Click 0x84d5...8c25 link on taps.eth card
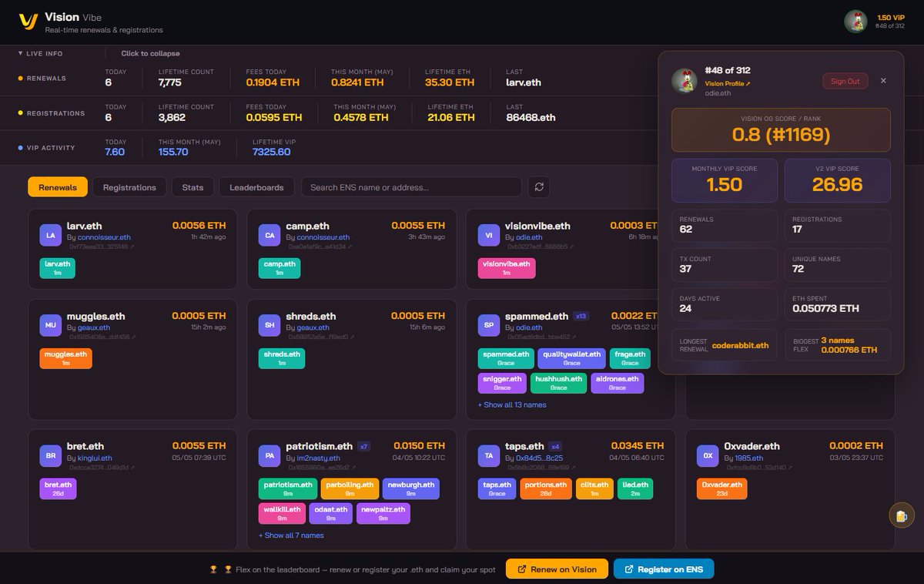Viewport: 924px width, 584px height. click(539, 458)
